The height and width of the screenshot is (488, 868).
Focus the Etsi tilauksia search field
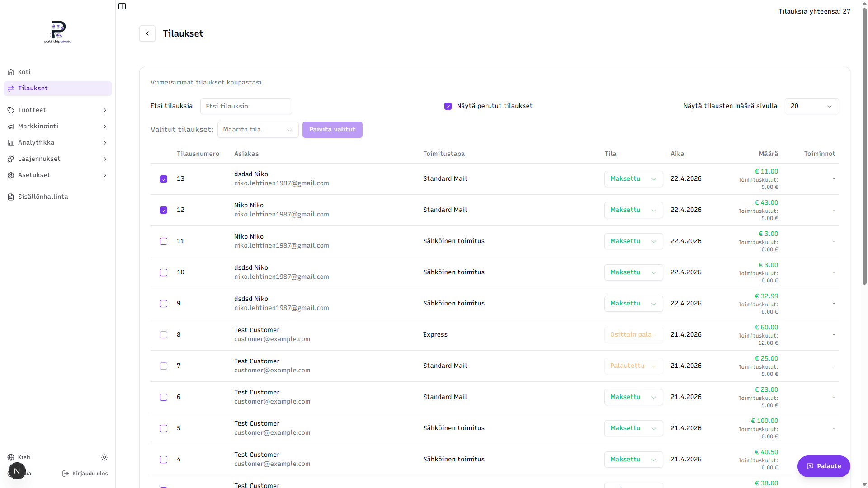[x=246, y=106]
